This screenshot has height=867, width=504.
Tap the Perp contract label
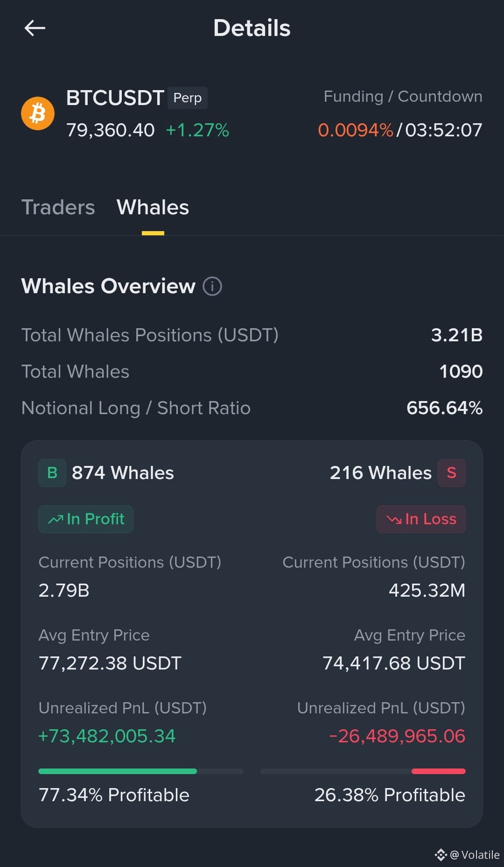coord(188,98)
